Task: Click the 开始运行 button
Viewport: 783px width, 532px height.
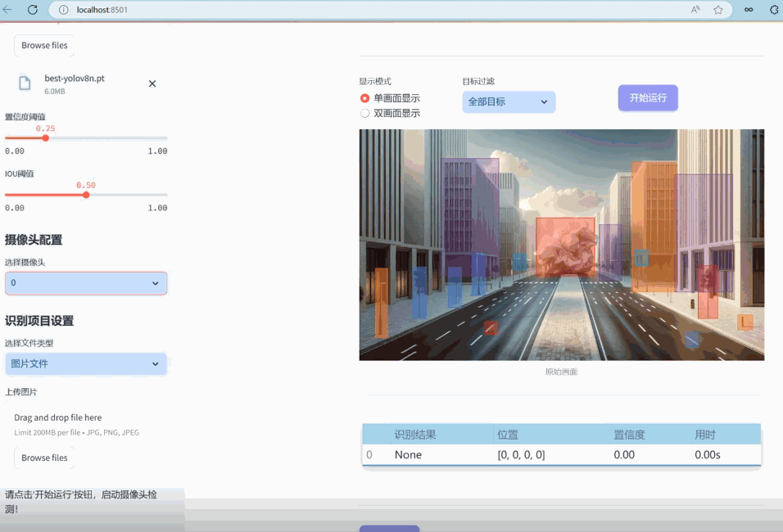Action: [648, 98]
